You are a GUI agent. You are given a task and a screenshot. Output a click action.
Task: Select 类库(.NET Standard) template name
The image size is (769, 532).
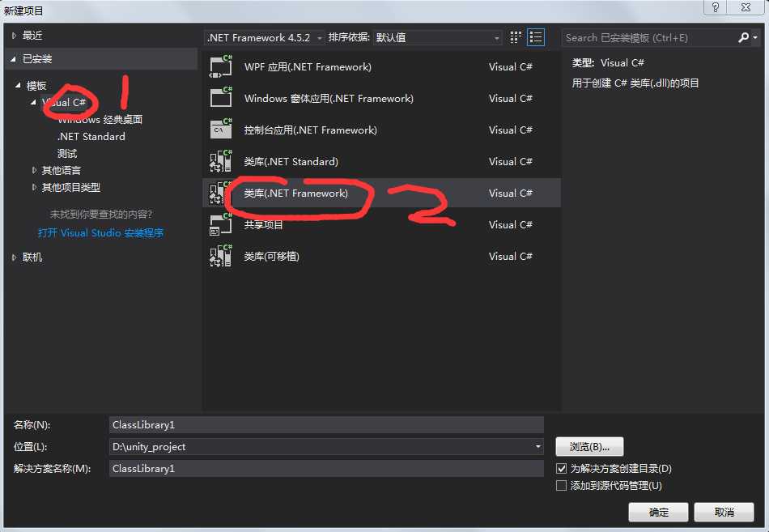291,161
